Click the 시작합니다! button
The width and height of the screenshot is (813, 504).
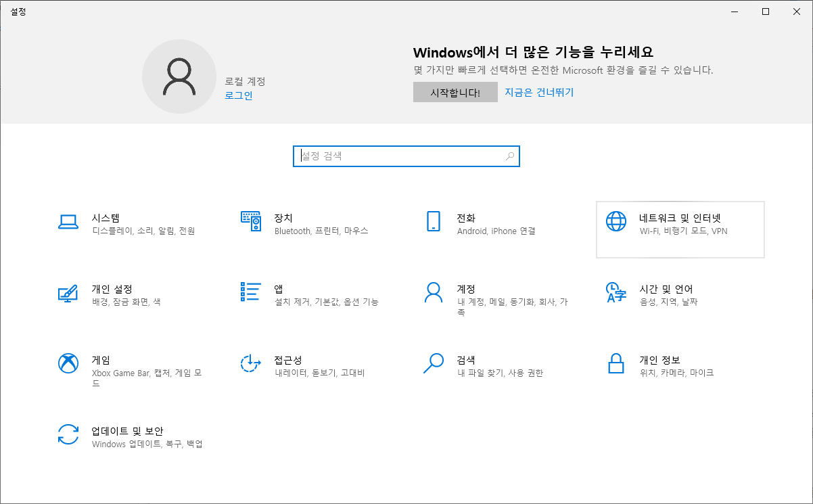coord(455,93)
